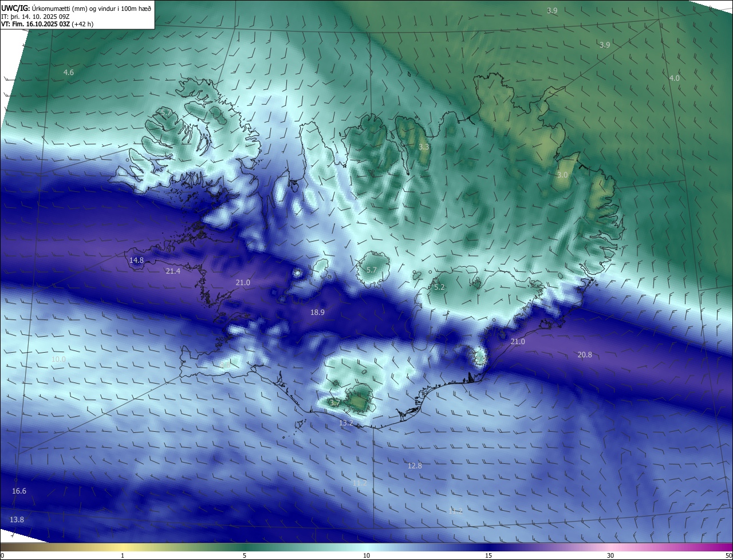Click the 0 tick on the color scale
Screen dimensions: 733x560
2,556
